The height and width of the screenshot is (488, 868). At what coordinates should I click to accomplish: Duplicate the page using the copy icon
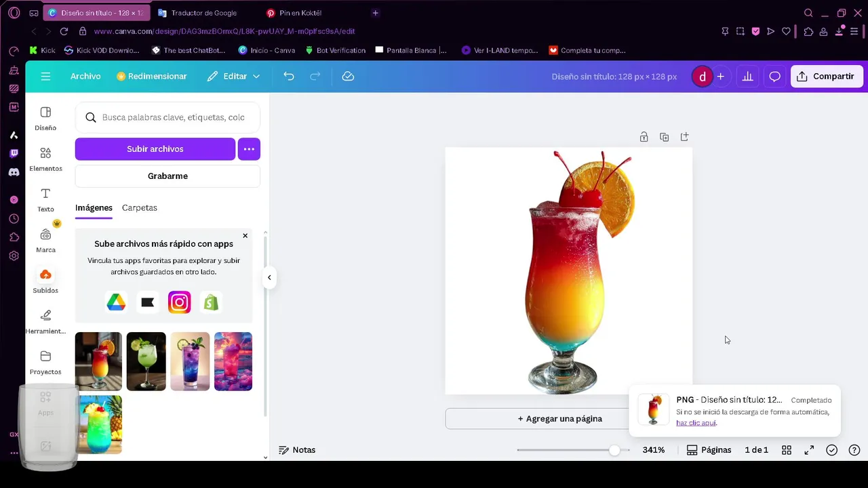tap(664, 137)
